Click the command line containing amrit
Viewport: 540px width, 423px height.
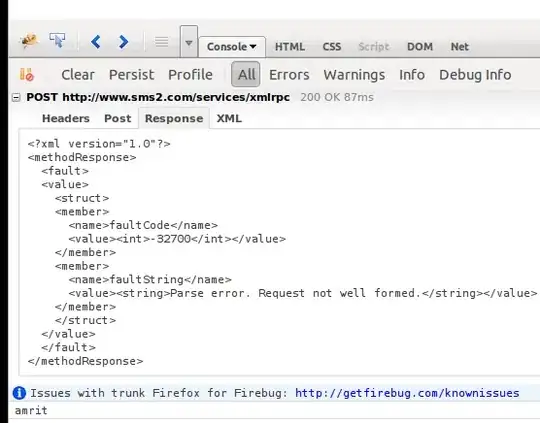pos(274,411)
